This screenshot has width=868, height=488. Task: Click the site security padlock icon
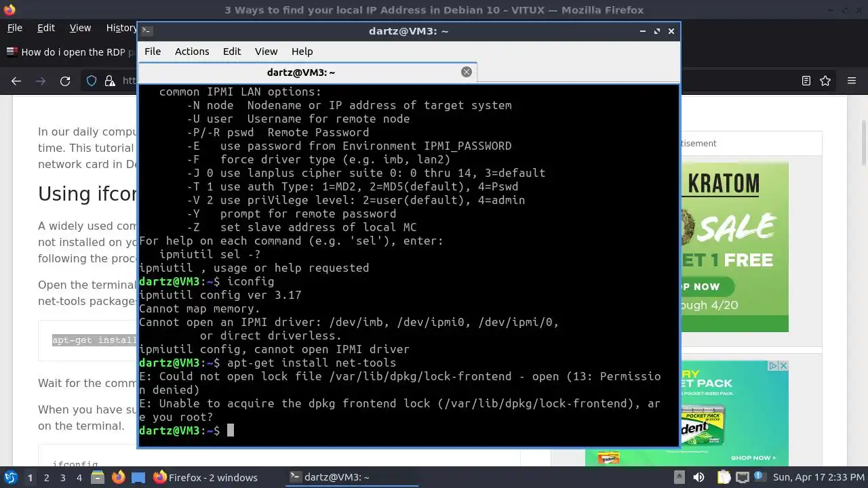point(109,81)
